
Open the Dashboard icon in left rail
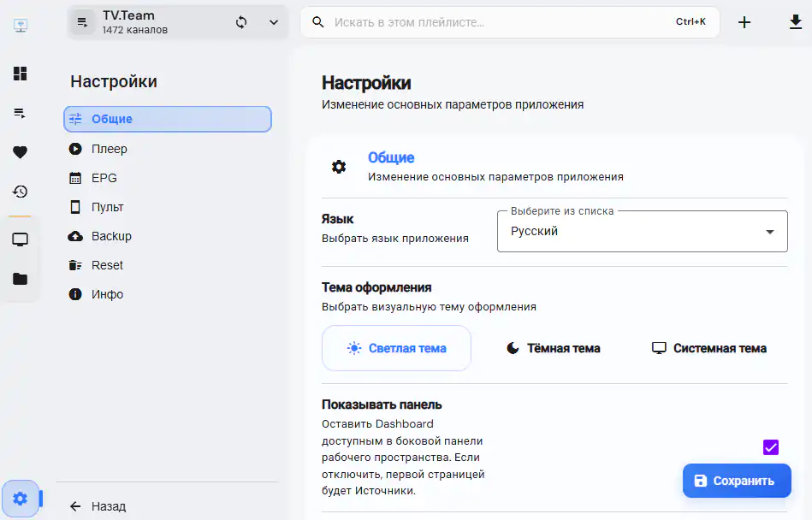(x=21, y=74)
